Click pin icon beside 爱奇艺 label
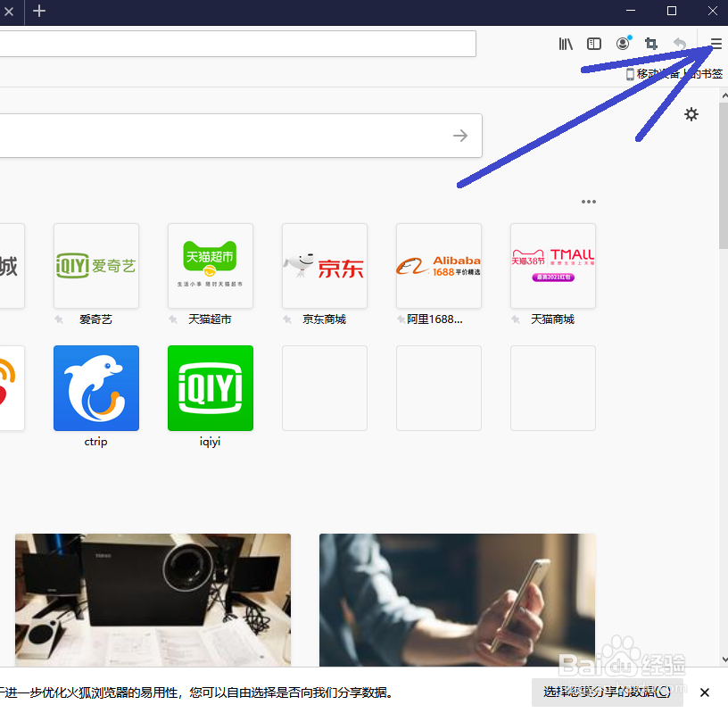Image resolution: width=728 pixels, height=713 pixels. click(59, 319)
